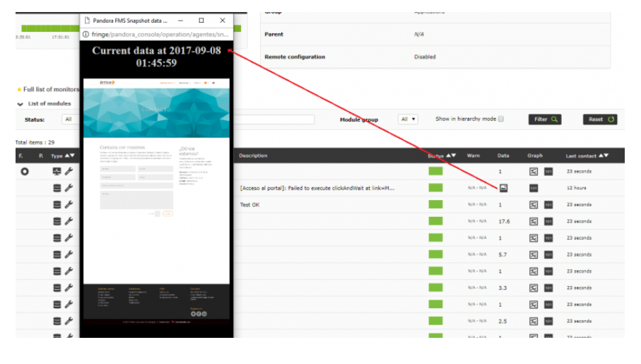Viewport: 641px width, 364px height.
Task: Open the snapshot image icon in the Acceso al portal row
Action: (504, 188)
